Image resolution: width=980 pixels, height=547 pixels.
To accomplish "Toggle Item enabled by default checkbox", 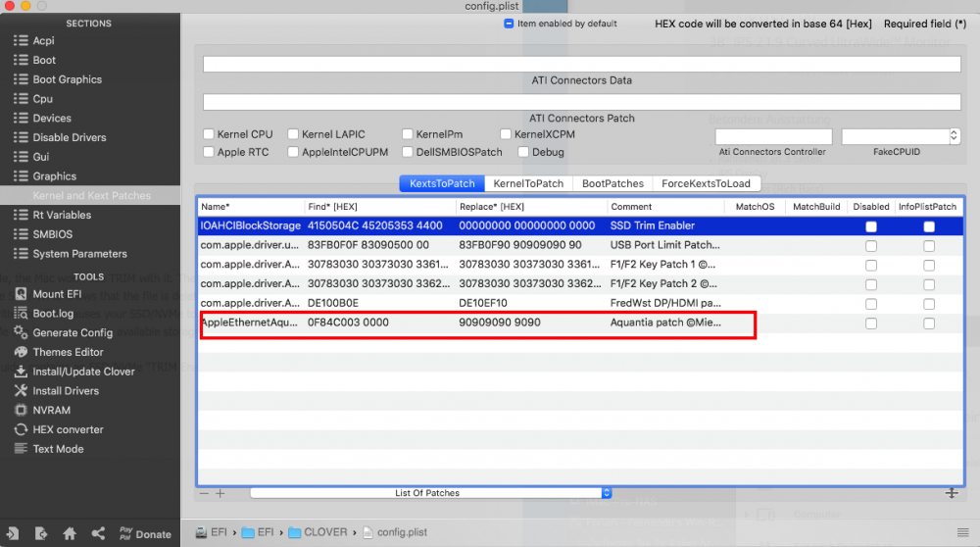I will click(509, 24).
